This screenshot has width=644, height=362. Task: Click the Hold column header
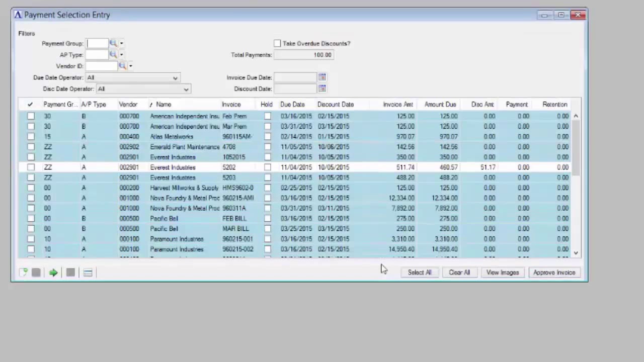(x=267, y=105)
